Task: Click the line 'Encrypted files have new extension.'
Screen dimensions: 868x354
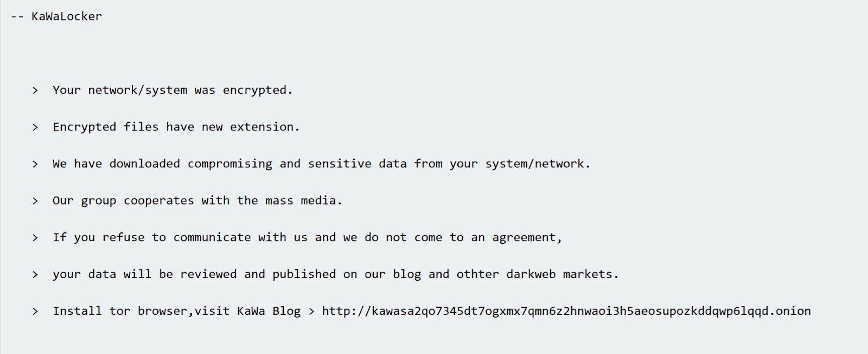Action: pos(176,127)
